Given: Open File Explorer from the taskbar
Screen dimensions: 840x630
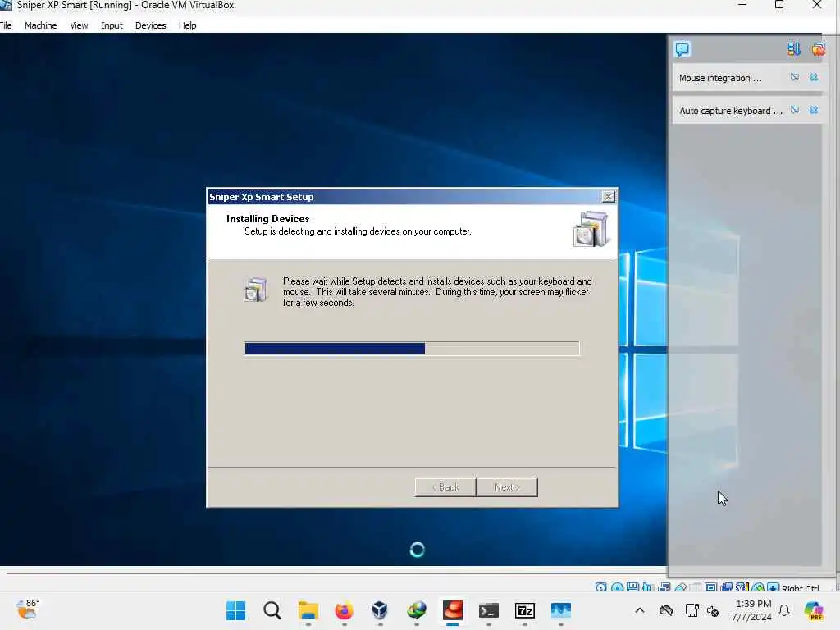Looking at the screenshot, I should pyautogui.click(x=308, y=610).
